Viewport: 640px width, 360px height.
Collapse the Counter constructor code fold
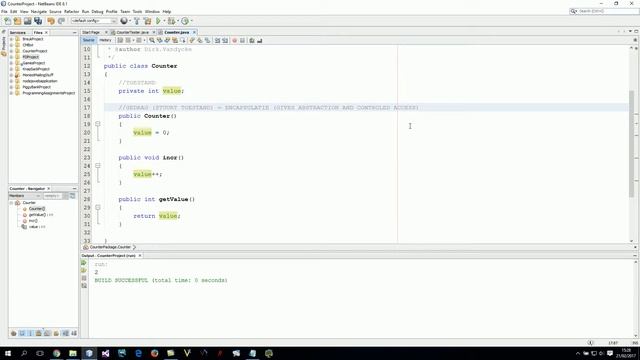pos(98,124)
